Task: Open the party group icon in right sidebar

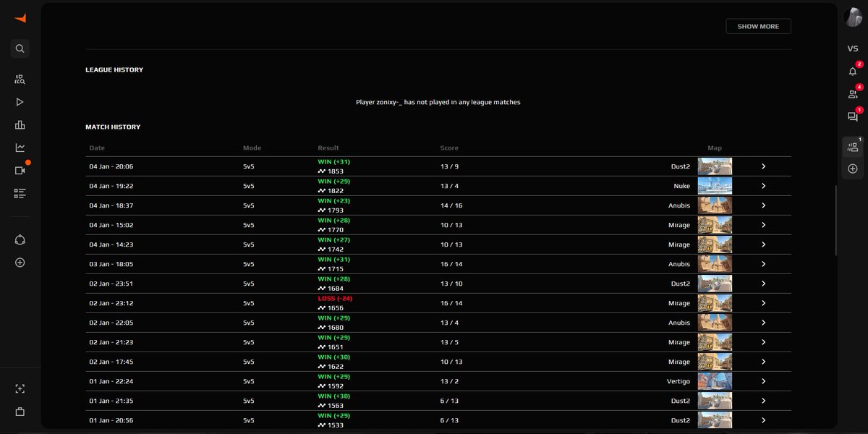Action: 853,147
